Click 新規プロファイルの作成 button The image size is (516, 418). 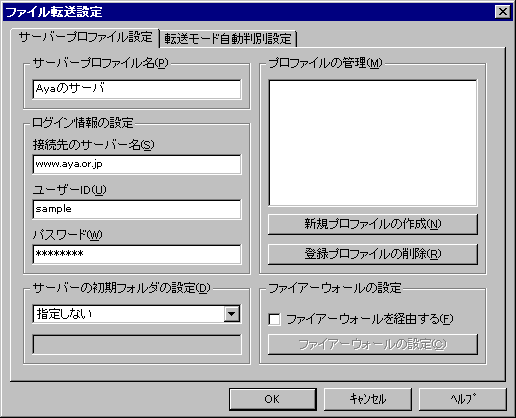point(373,224)
